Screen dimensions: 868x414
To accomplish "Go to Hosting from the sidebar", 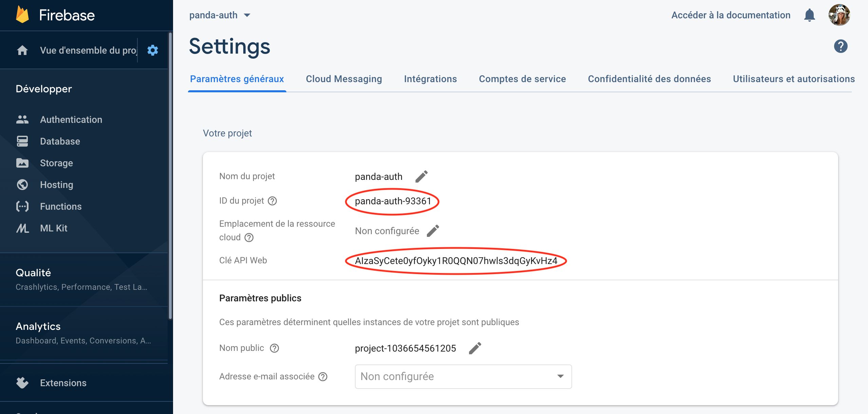I will click(x=56, y=185).
